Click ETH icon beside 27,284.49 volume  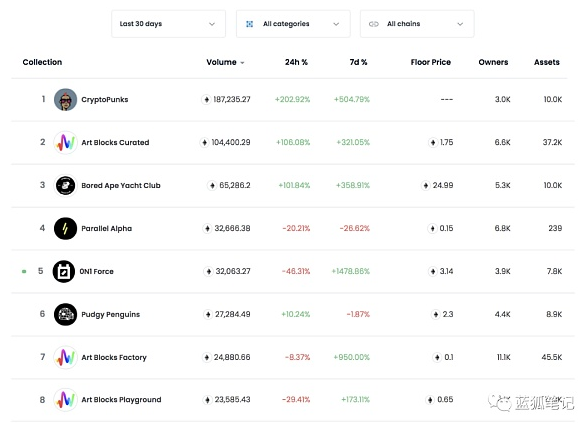pos(208,314)
